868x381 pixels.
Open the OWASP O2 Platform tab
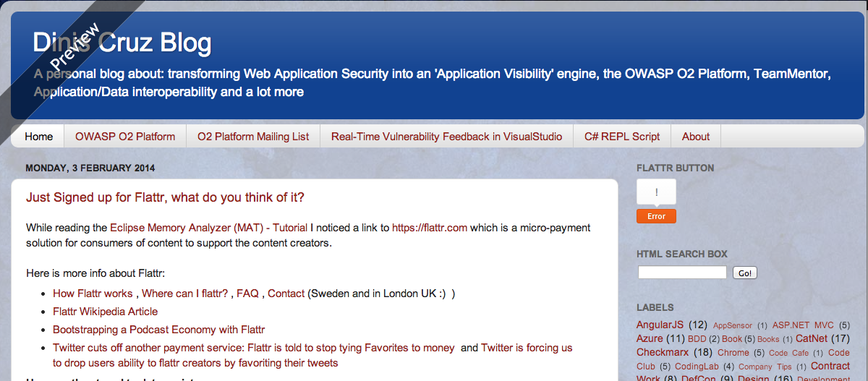[125, 136]
